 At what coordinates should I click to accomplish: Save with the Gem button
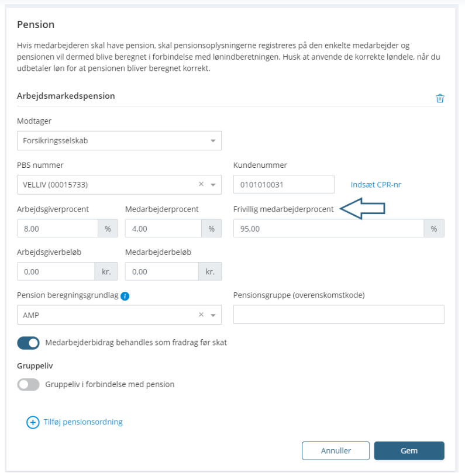click(x=409, y=451)
